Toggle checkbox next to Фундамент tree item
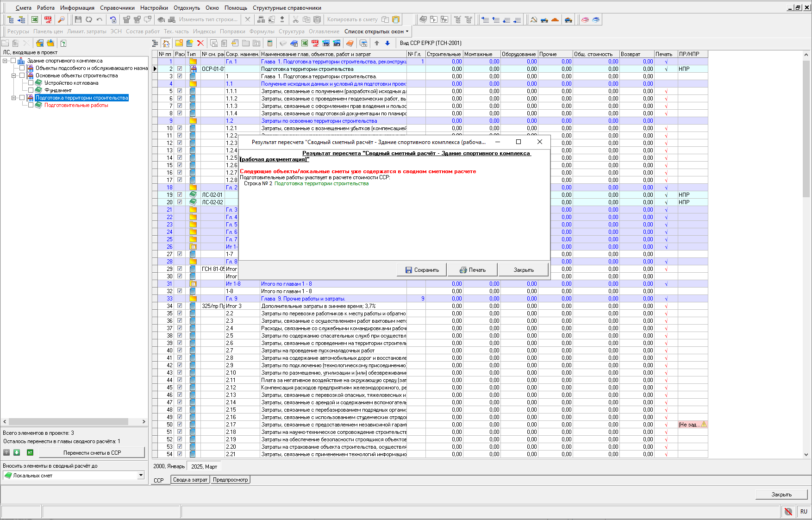Viewport: 812px width, 520px height. 31,90
